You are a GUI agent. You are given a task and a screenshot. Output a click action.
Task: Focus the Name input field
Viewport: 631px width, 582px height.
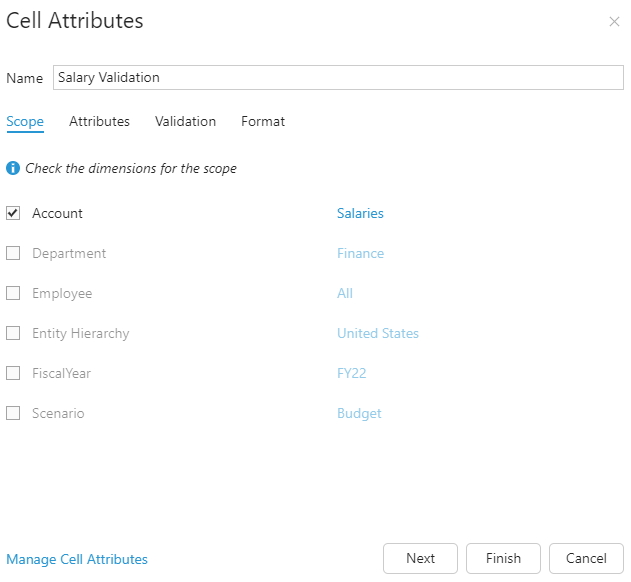338,77
